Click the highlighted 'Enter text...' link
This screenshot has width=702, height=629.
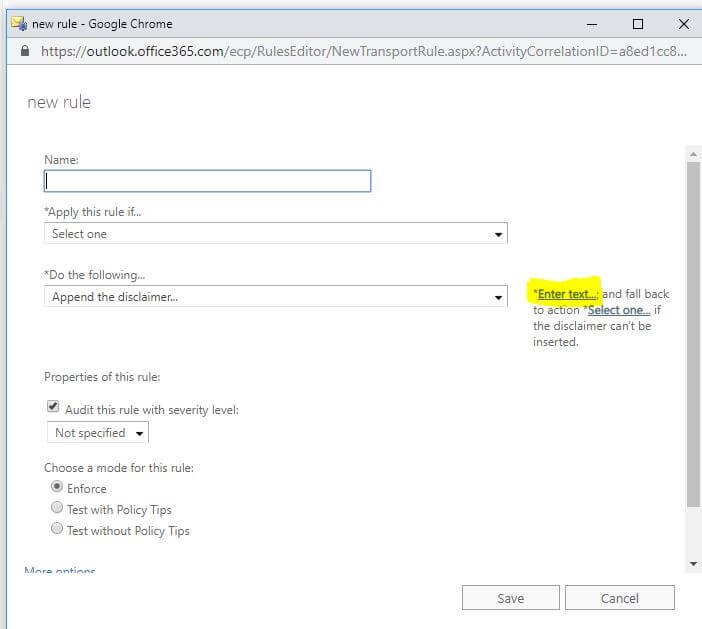pyautogui.click(x=566, y=294)
